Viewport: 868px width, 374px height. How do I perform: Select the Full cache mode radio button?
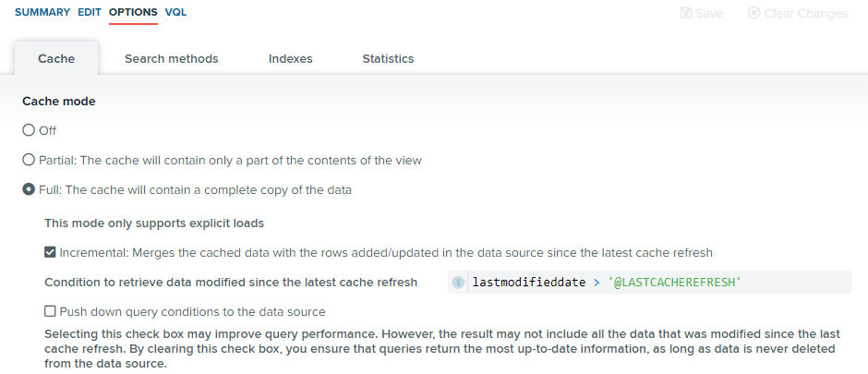(x=29, y=189)
